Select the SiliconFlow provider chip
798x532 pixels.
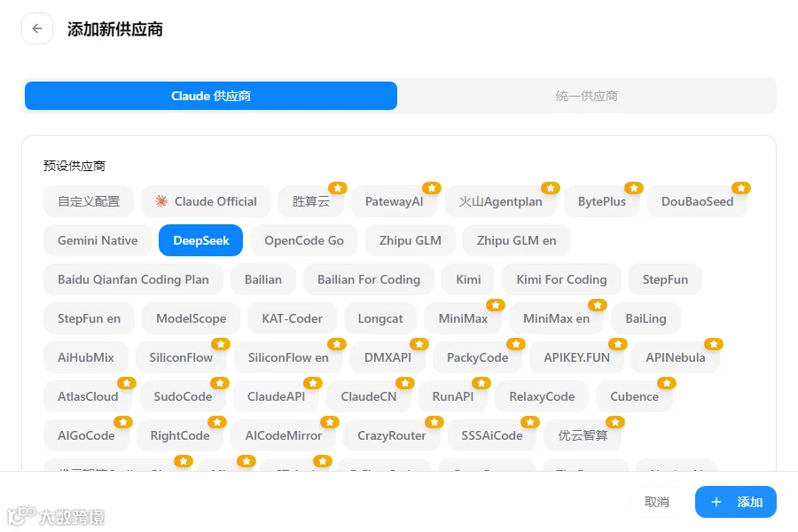coord(181,357)
